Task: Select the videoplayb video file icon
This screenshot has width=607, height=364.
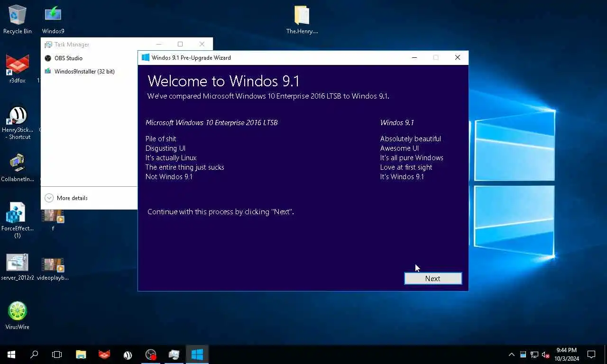Action: 53,269
